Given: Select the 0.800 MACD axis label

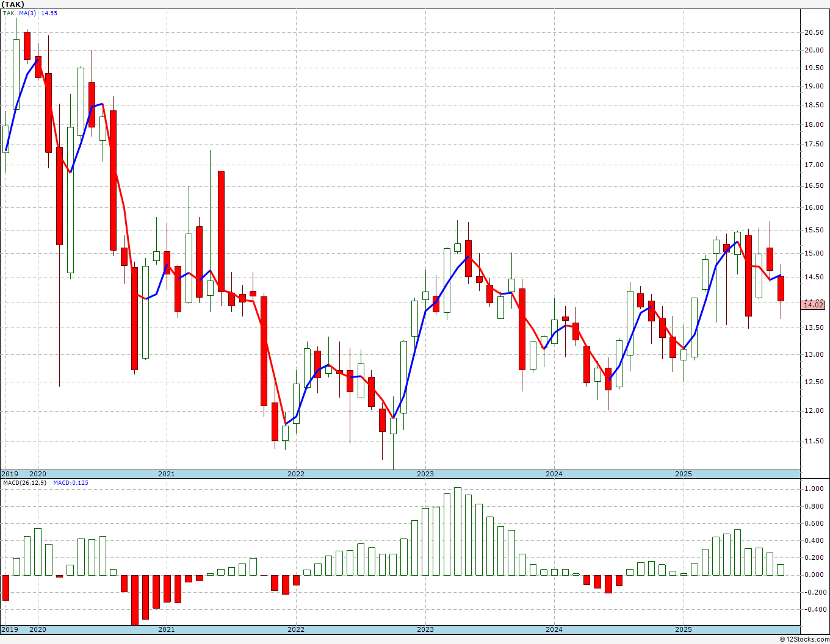Looking at the screenshot, I should pyautogui.click(x=813, y=506).
